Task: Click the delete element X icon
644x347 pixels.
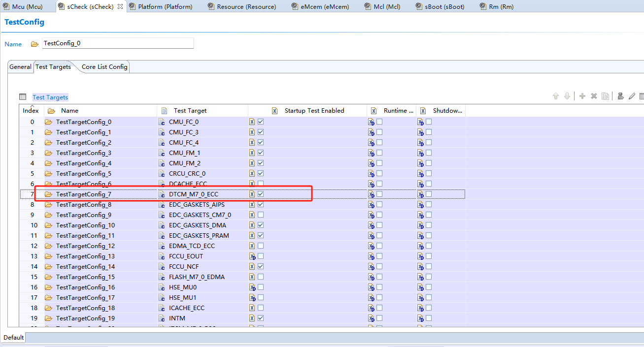Action: [x=594, y=96]
